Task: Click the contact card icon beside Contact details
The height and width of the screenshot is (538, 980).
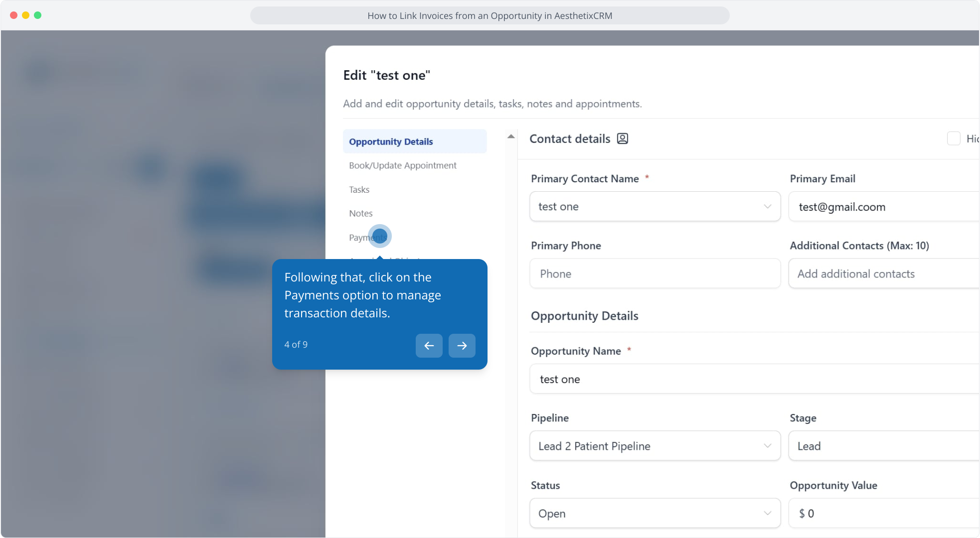Action: 622,139
